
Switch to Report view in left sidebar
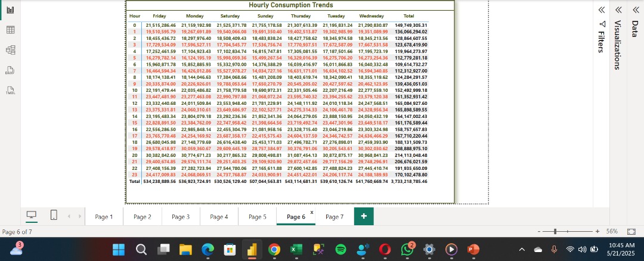pos(10,10)
